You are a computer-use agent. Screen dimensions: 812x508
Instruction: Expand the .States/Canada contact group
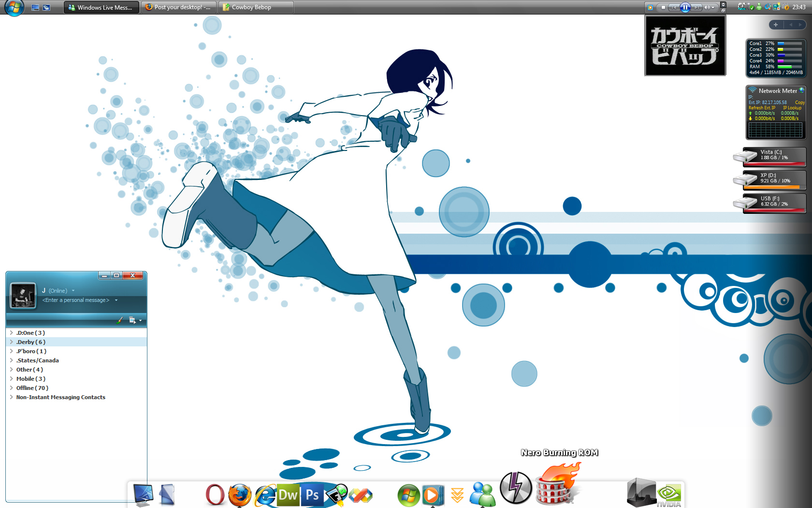[11, 360]
